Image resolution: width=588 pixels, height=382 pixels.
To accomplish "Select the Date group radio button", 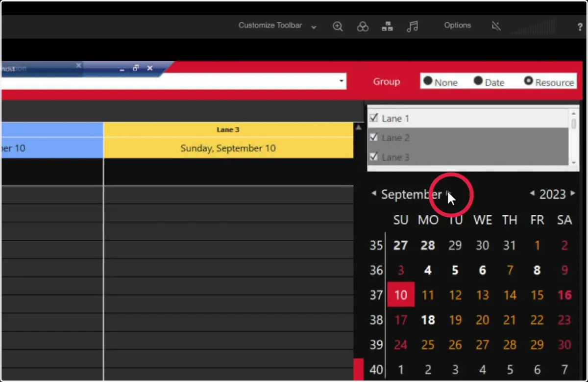I will click(478, 81).
